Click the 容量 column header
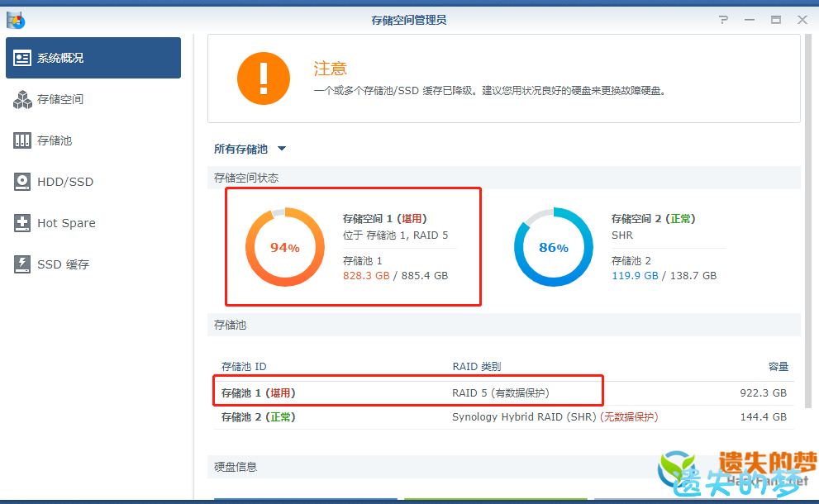The height and width of the screenshot is (504, 819). [778, 367]
